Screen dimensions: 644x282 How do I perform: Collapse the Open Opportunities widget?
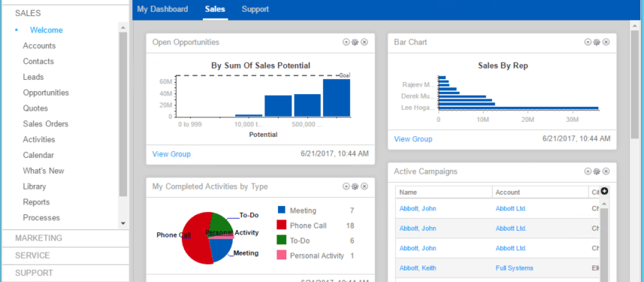click(346, 42)
